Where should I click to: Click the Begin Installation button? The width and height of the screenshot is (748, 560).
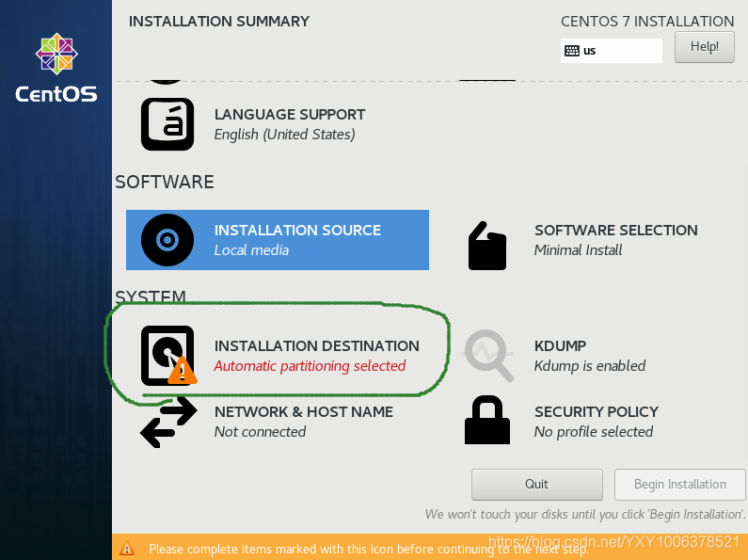coord(679,484)
